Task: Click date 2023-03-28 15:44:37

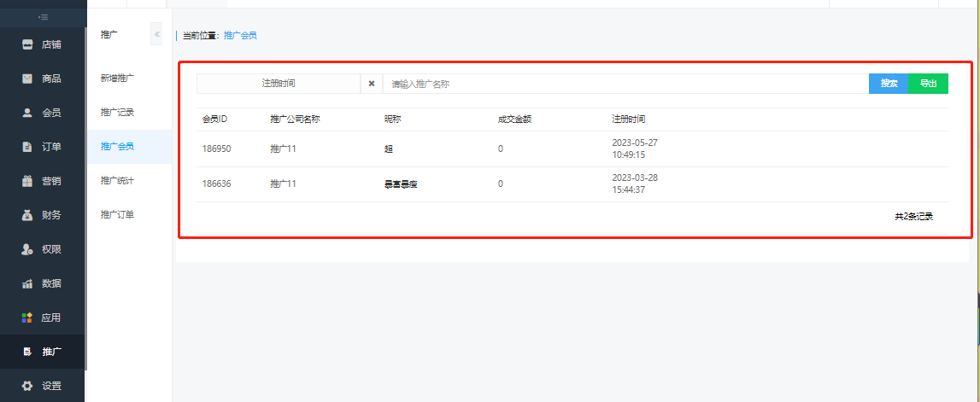Action: tap(634, 184)
